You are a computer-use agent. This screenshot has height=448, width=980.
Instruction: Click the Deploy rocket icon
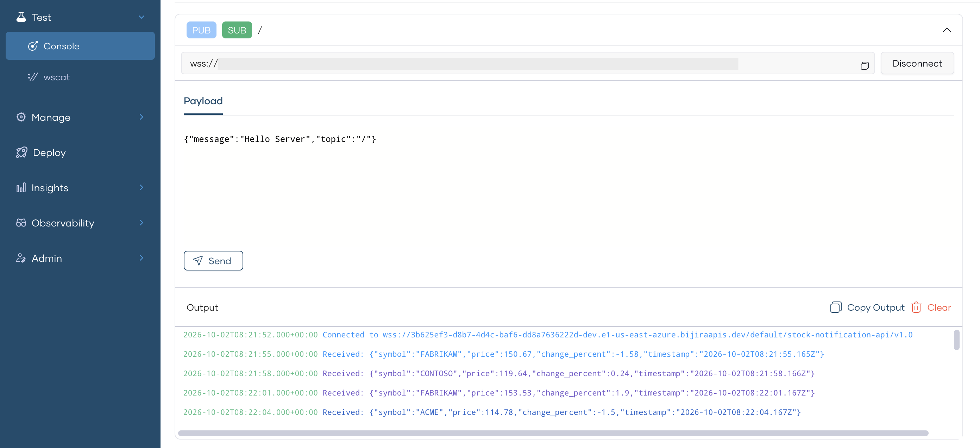click(22, 152)
